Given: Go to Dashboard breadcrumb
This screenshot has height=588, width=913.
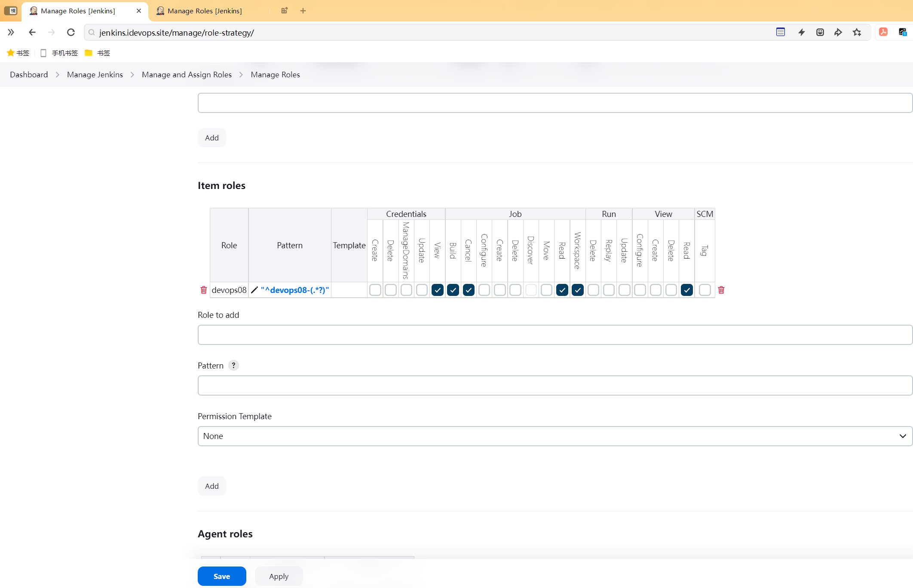Looking at the screenshot, I should pyautogui.click(x=29, y=75).
